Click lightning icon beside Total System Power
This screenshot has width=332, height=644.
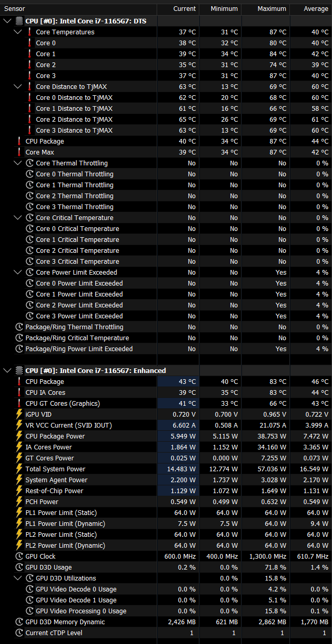click(19, 469)
